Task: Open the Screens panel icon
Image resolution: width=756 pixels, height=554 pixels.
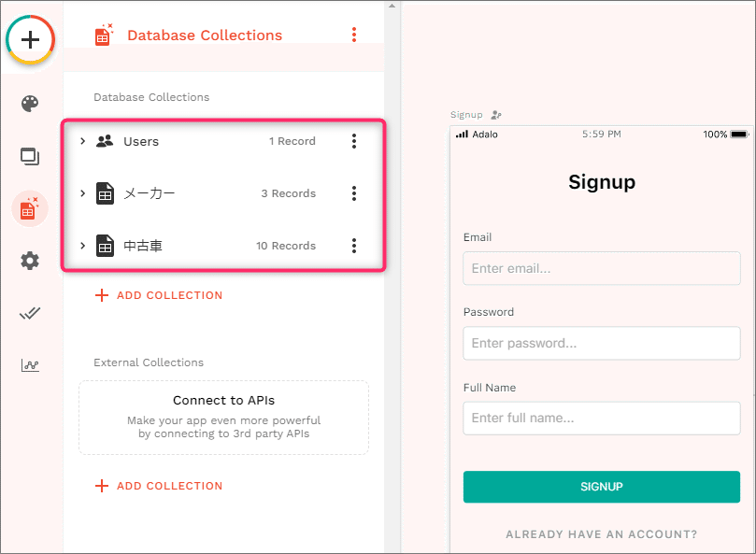Action: pos(30,156)
